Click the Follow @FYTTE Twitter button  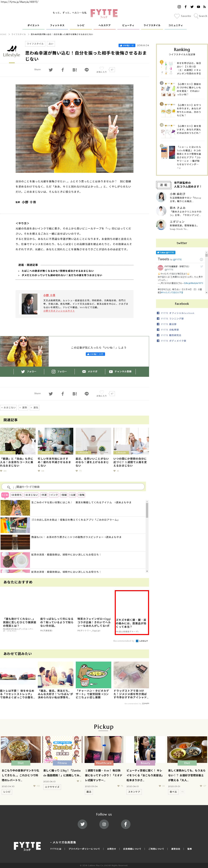[x=166, y=252]
